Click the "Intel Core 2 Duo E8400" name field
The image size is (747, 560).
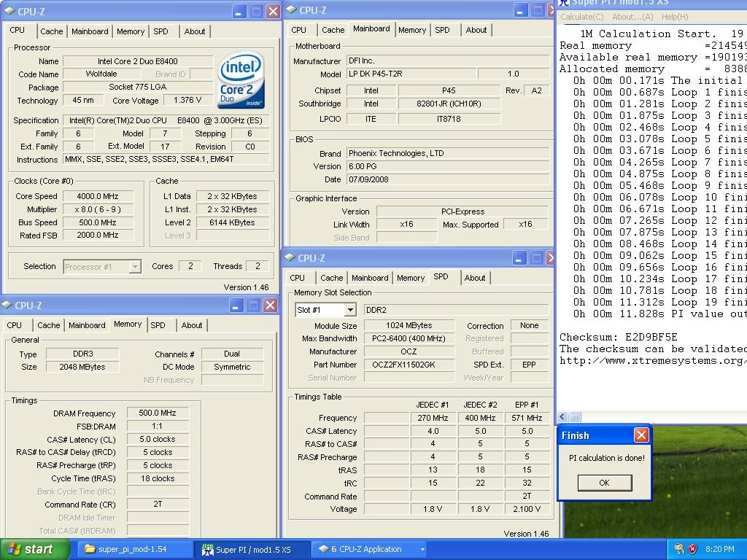click(138, 61)
